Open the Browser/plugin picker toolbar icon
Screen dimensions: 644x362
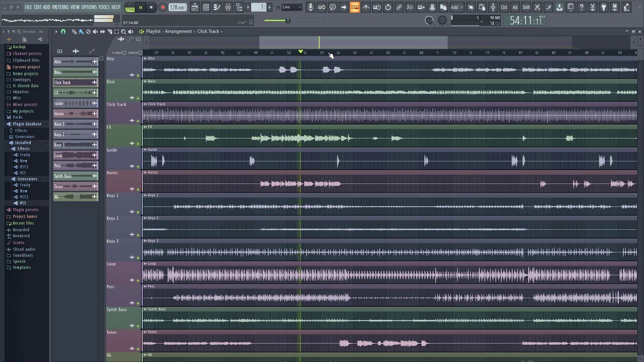[x=239, y=7]
